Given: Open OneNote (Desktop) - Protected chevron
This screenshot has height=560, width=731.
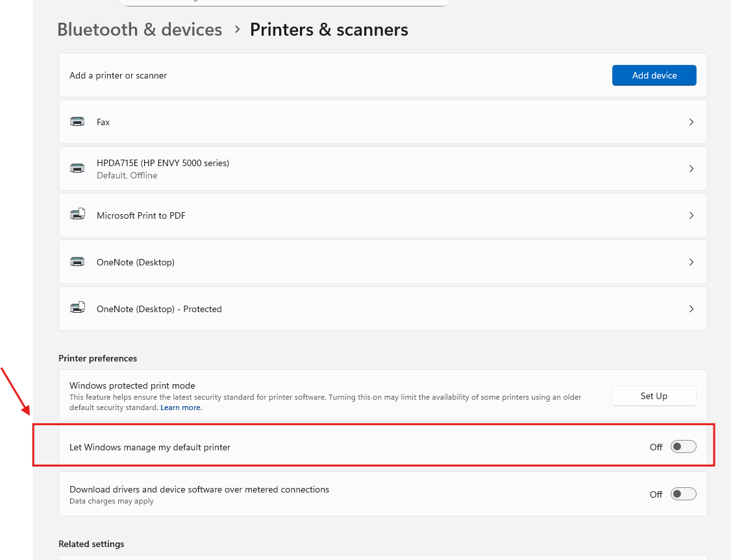Looking at the screenshot, I should pyautogui.click(x=691, y=309).
